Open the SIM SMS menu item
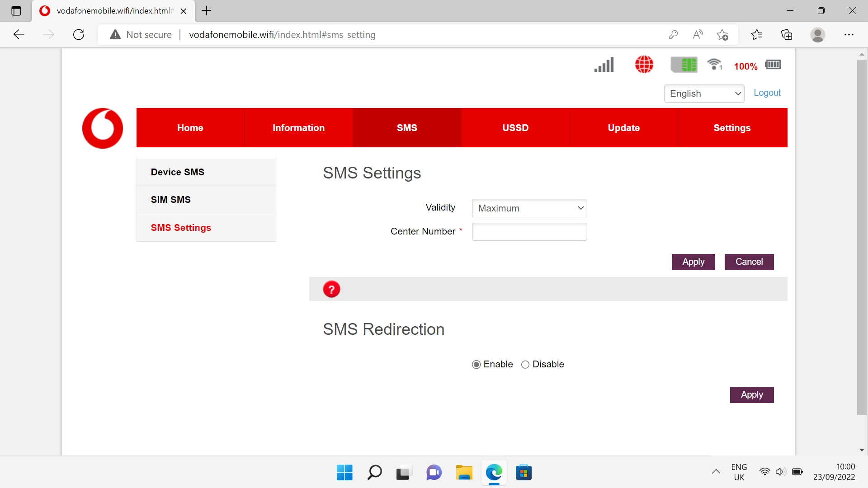This screenshot has width=868, height=488. pos(170,199)
